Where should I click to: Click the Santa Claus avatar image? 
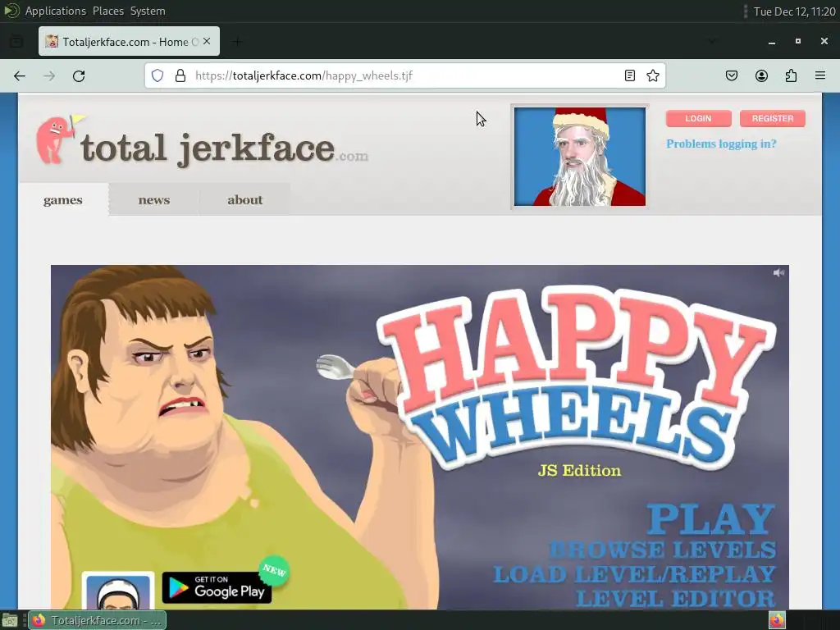(580, 157)
